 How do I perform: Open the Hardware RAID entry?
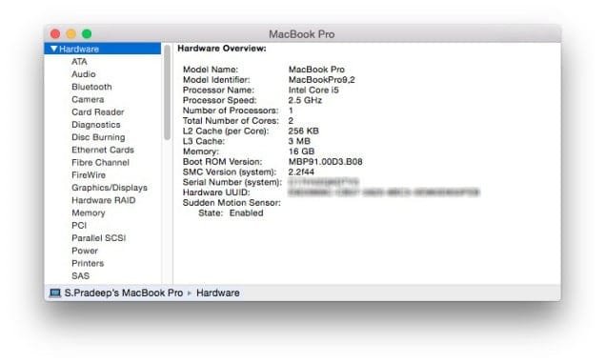point(104,200)
